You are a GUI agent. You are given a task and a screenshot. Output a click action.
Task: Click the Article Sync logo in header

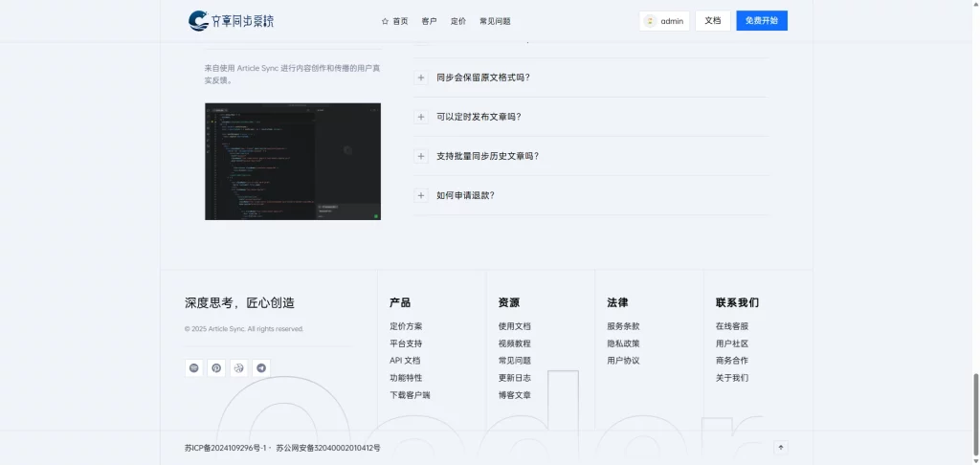pos(231,21)
